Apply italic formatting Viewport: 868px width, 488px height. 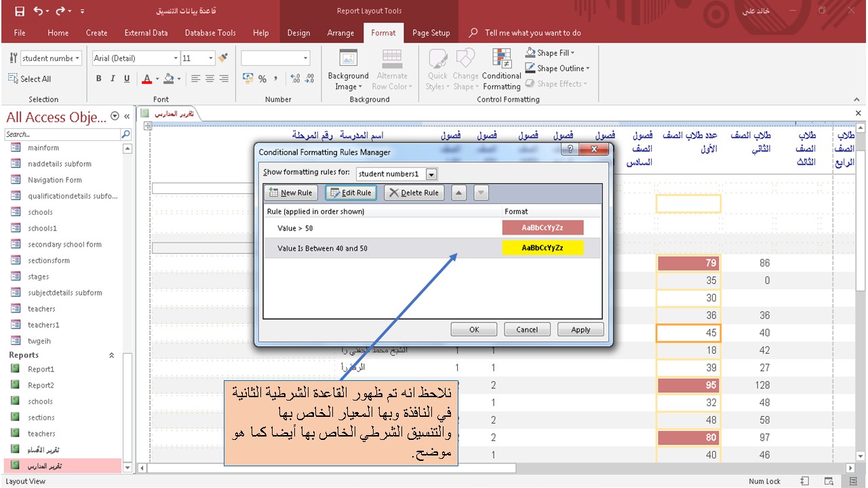tap(113, 79)
